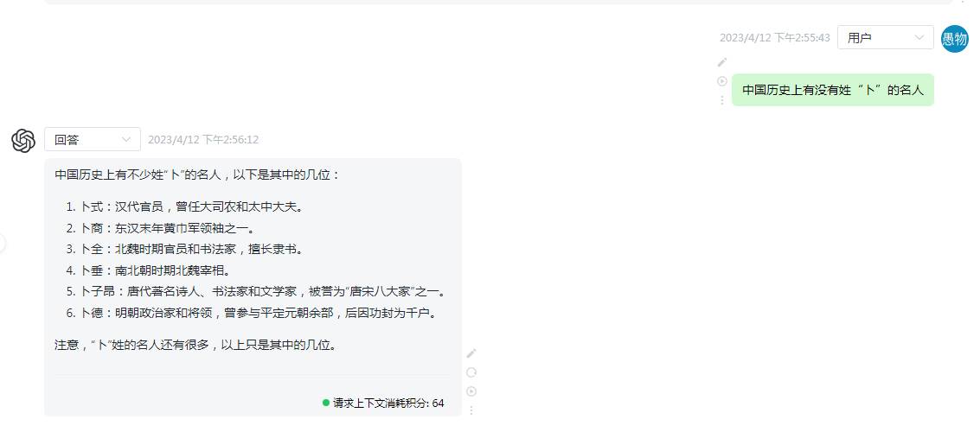Click the green user message bubble
Image resolution: width=980 pixels, height=432 pixels.
coord(832,90)
